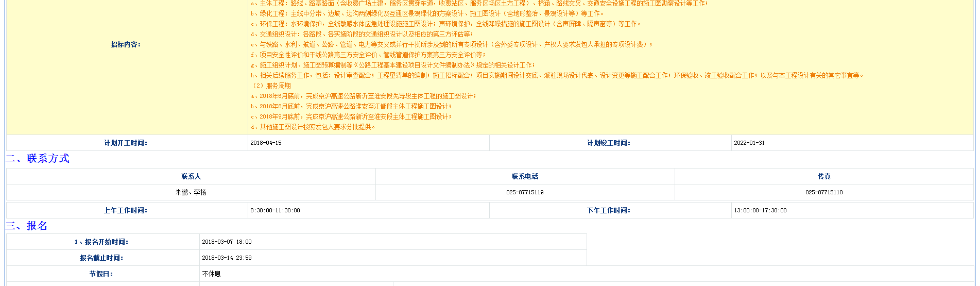Click the 联系人 column header
The image size is (980, 286).
click(x=191, y=177)
